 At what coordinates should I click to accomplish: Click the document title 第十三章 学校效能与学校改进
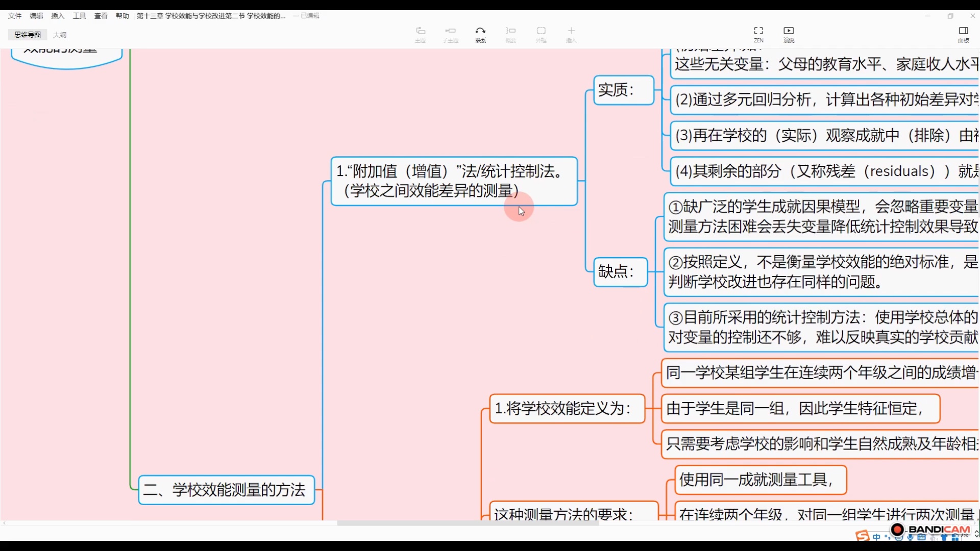pos(211,16)
